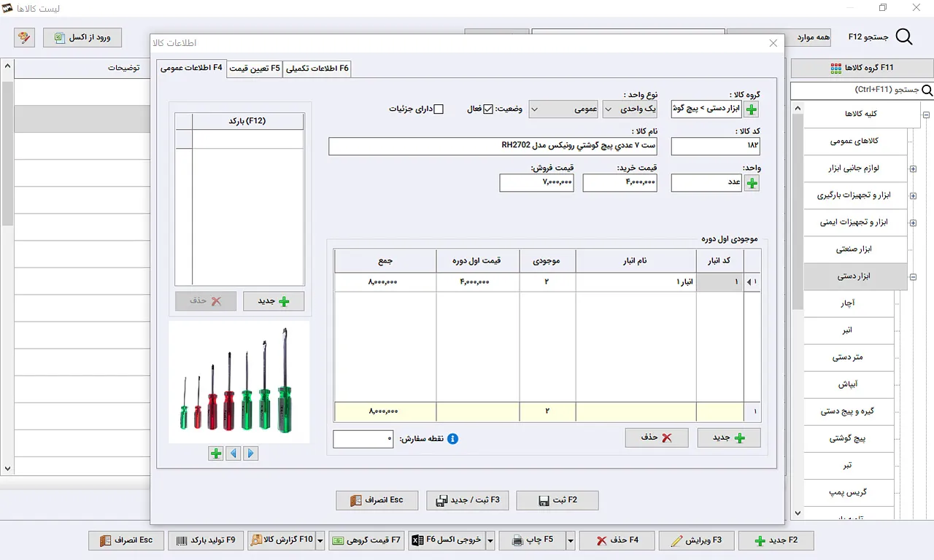
Task: Click the F11 گروه کالاها button
Action: click(862, 68)
